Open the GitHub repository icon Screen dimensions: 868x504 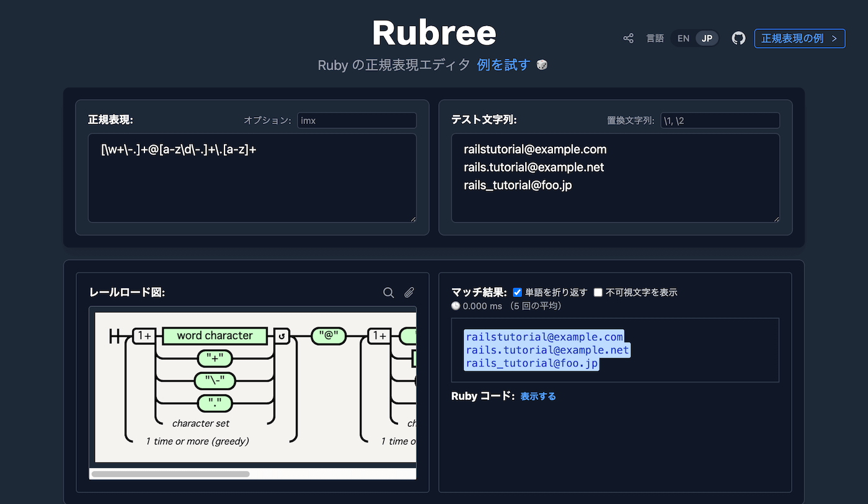point(738,38)
